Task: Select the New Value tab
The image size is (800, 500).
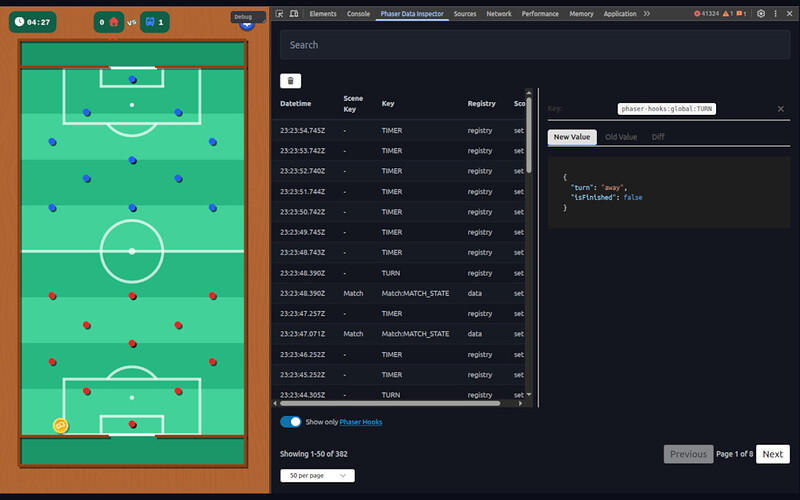Action: point(572,137)
